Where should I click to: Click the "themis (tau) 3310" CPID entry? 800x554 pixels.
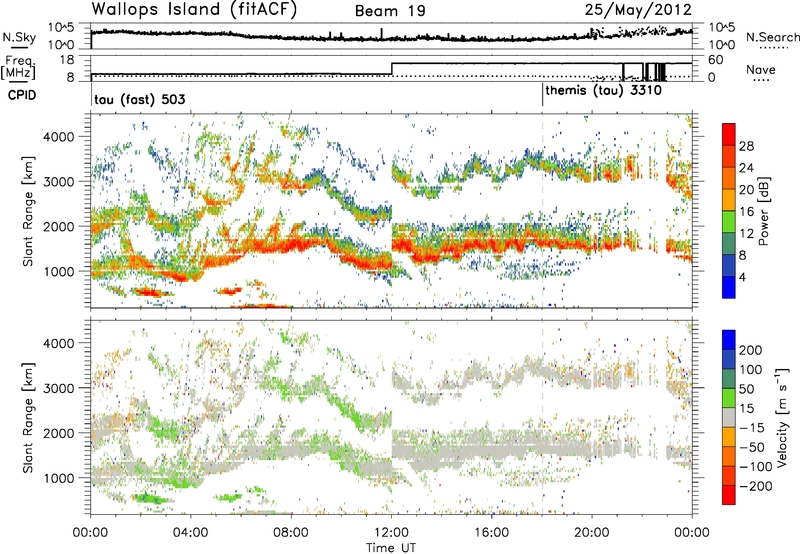604,90
